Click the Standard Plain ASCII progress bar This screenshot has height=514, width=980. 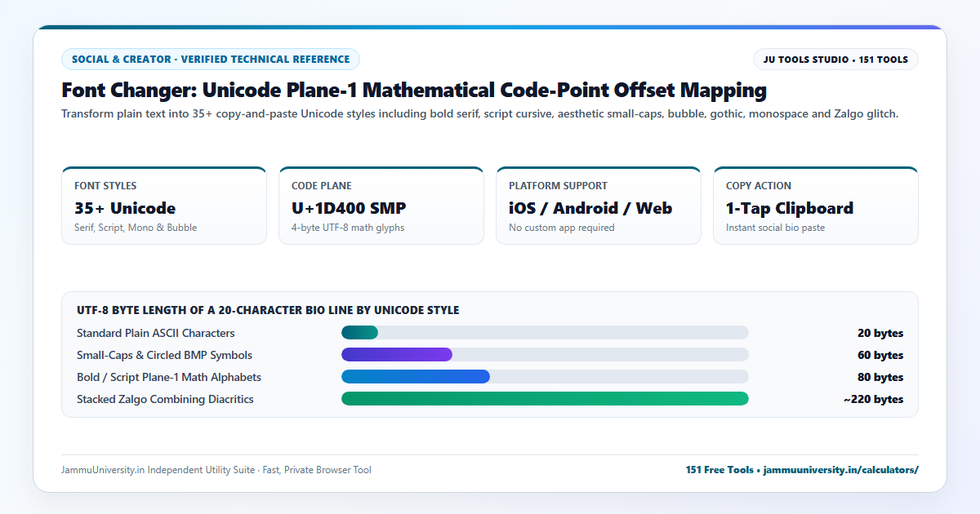click(545, 333)
